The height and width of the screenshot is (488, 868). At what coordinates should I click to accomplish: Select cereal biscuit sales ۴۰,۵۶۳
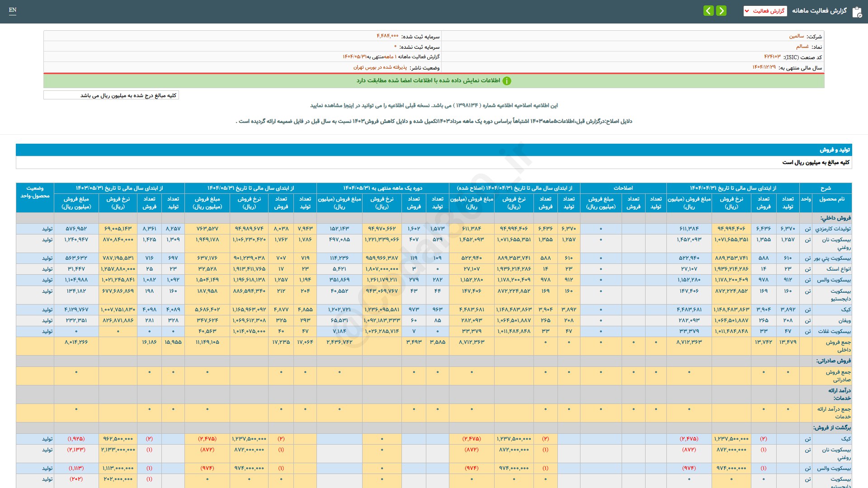click(208, 332)
